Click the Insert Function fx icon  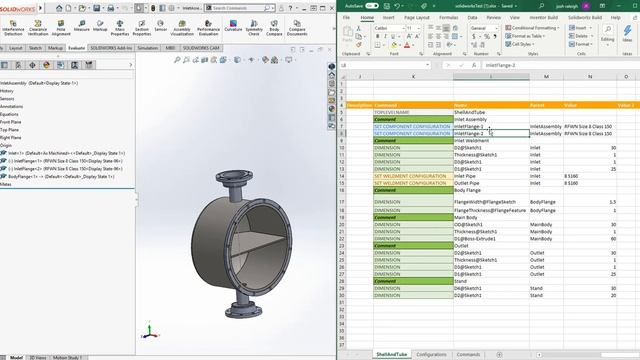pyautogui.click(x=474, y=65)
